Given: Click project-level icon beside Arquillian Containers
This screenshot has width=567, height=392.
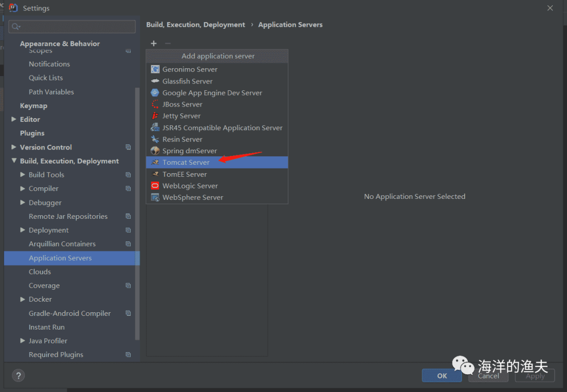Looking at the screenshot, I should tap(128, 244).
